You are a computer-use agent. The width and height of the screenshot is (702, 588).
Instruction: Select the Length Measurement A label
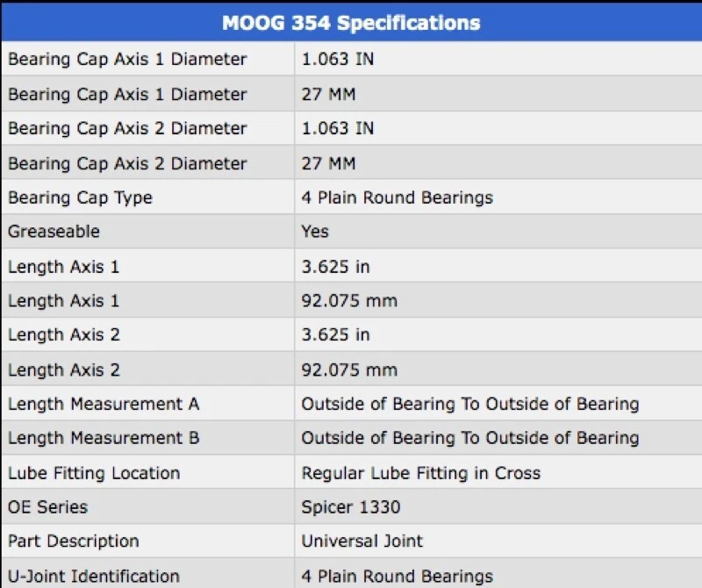pyautogui.click(x=104, y=404)
